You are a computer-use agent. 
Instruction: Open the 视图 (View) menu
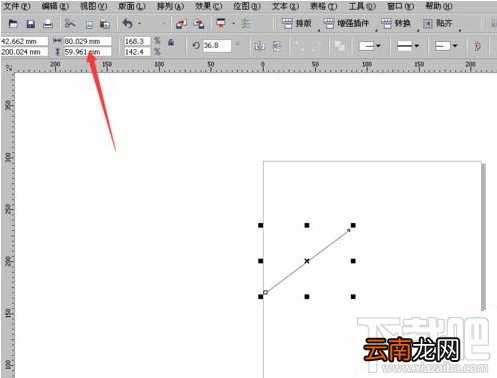94,6
